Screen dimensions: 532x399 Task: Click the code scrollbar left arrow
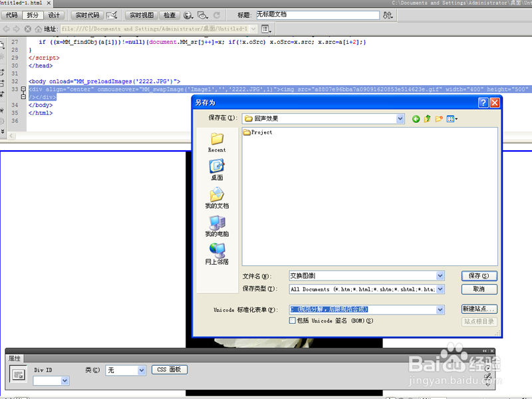tap(11, 136)
